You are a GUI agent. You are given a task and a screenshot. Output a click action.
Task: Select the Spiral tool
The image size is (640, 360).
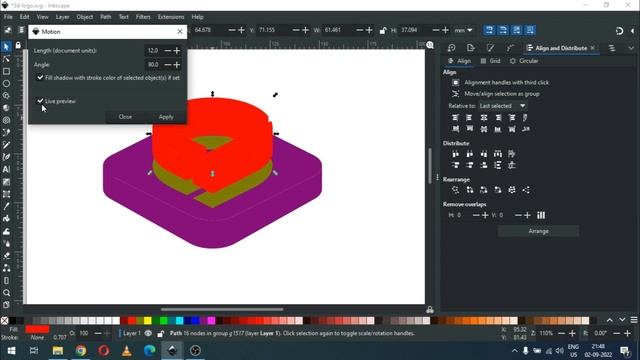(x=6, y=120)
